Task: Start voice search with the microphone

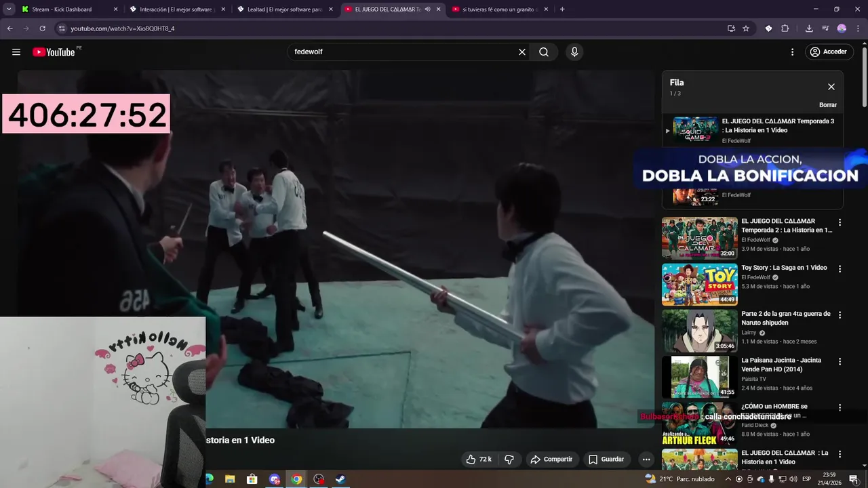Action: pyautogui.click(x=574, y=52)
